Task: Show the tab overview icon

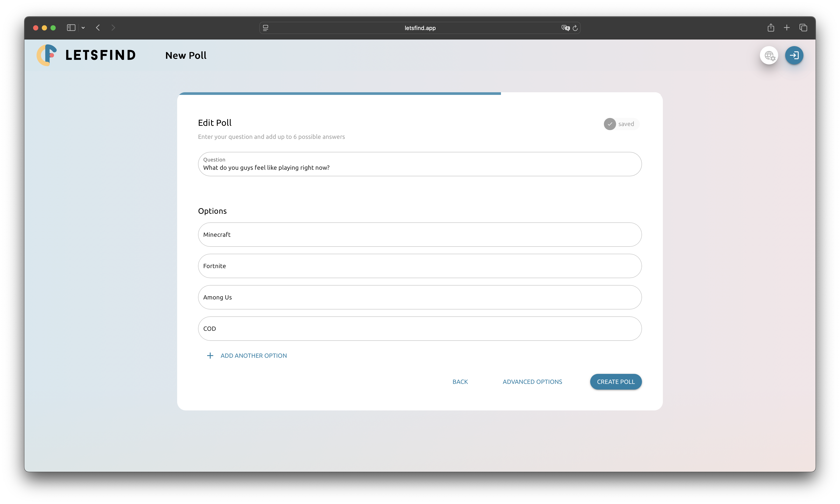Action: pyautogui.click(x=803, y=28)
